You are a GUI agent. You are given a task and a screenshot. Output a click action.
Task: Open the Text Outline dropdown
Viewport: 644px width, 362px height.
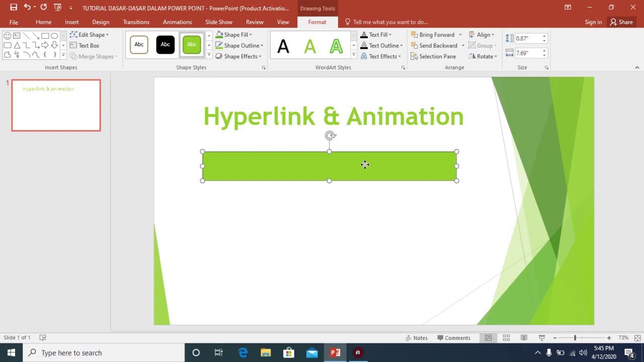point(381,46)
